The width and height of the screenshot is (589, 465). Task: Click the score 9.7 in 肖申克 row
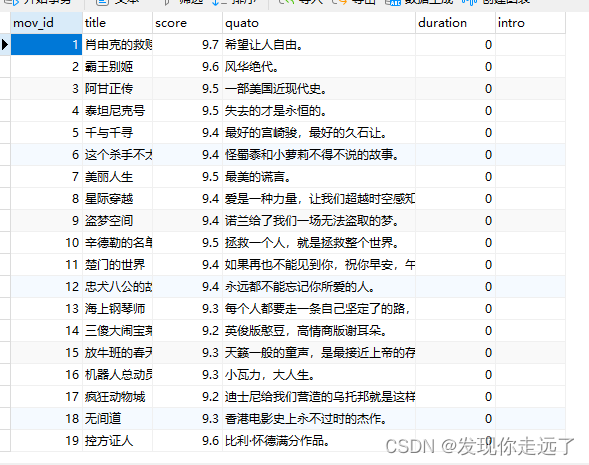coord(187,45)
